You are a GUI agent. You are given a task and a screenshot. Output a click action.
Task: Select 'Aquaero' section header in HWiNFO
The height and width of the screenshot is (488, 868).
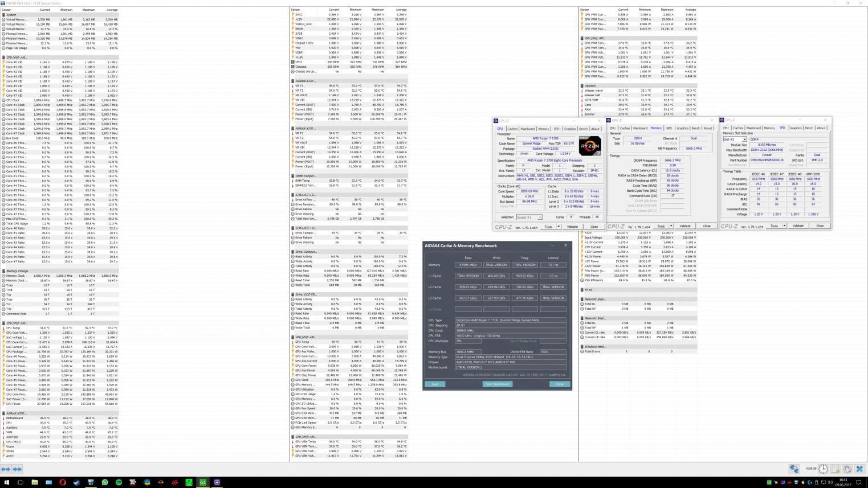[x=638, y=86]
